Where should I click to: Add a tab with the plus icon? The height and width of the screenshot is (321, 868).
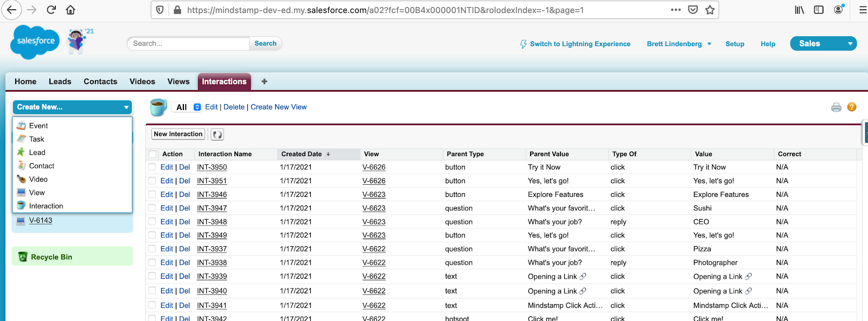(264, 81)
